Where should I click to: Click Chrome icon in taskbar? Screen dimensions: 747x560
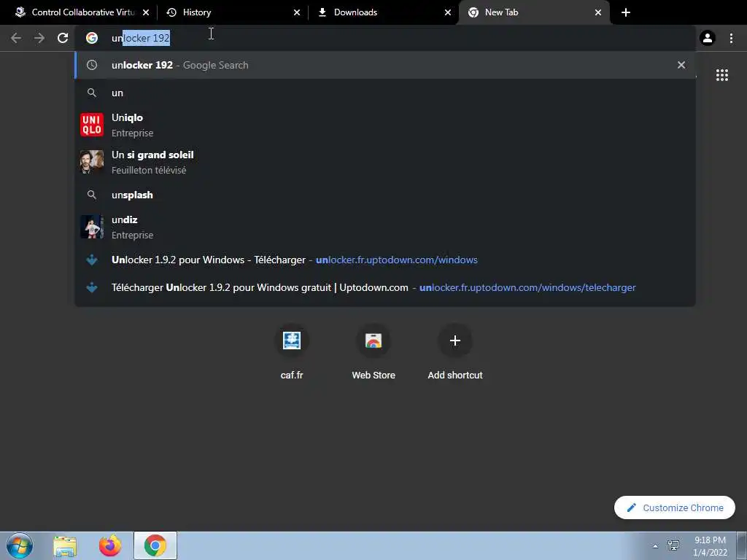[155, 545]
